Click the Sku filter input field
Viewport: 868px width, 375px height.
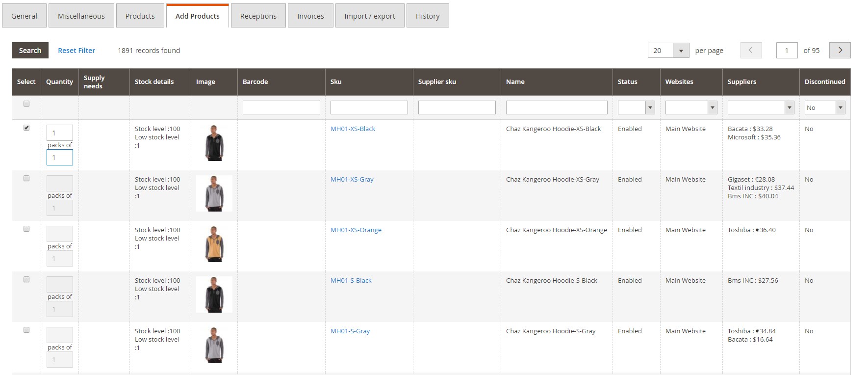(x=369, y=107)
